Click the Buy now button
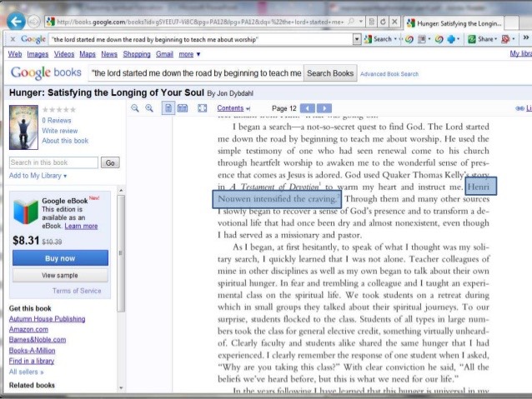The height and width of the screenshot is (399, 532). pyautogui.click(x=60, y=258)
